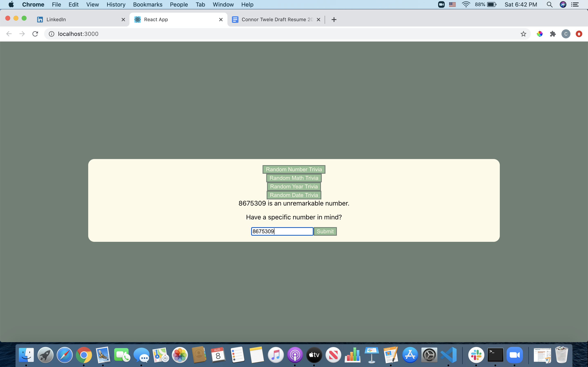Open the Chrome profile avatar
The width and height of the screenshot is (588, 367).
(566, 34)
